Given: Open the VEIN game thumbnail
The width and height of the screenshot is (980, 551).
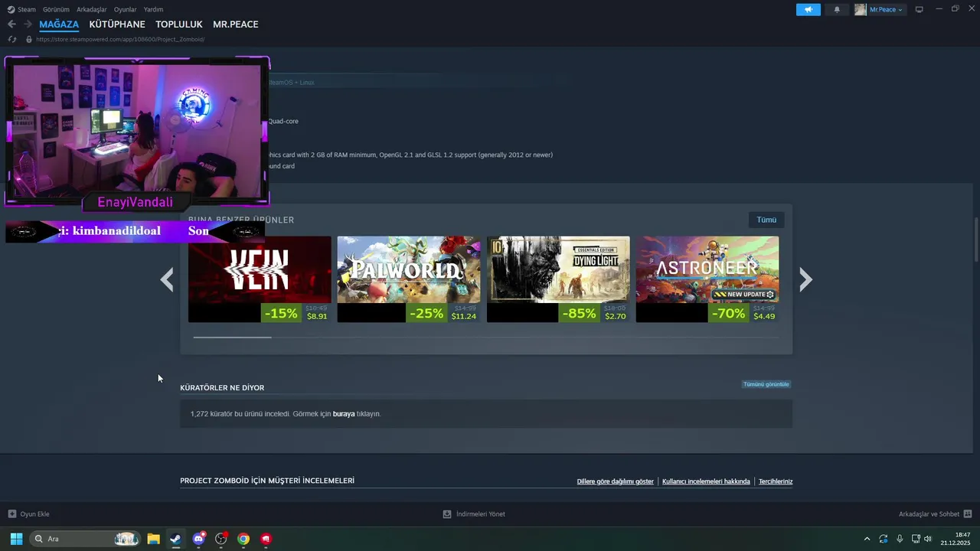Looking at the screenshot, I should [260, 269].
